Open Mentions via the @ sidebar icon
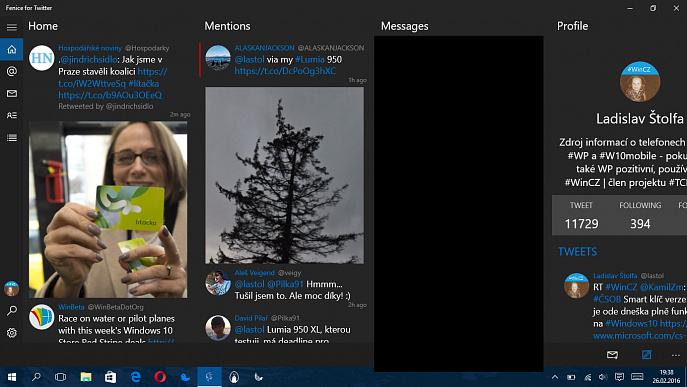 pyautogui.click(x=12, y=71)
